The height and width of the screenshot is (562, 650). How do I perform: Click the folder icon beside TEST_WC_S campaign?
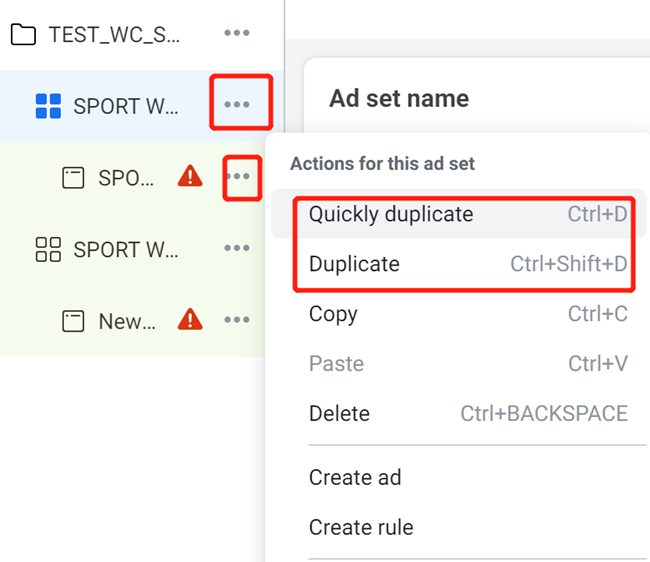[x=23, y=35]
